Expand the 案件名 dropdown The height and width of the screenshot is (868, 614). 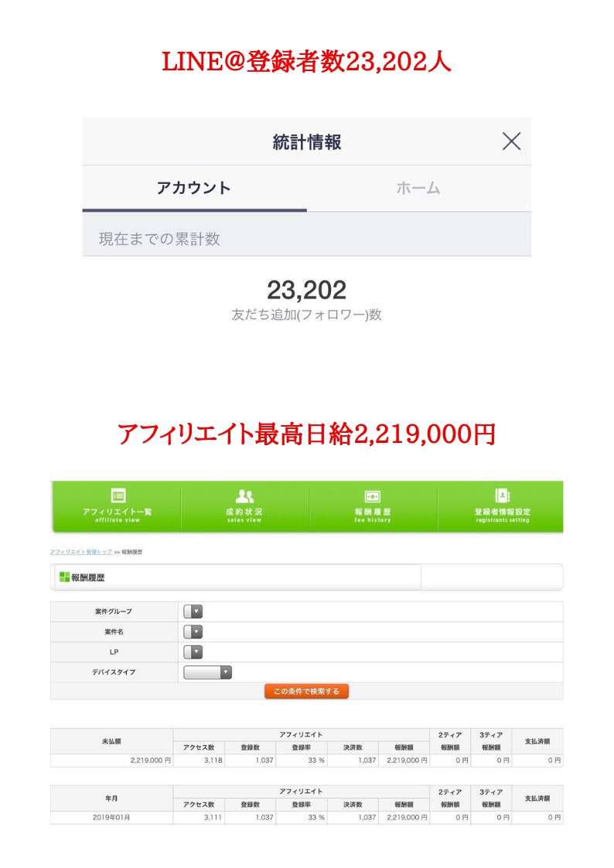pyautogui.click(x=193, y=631)
